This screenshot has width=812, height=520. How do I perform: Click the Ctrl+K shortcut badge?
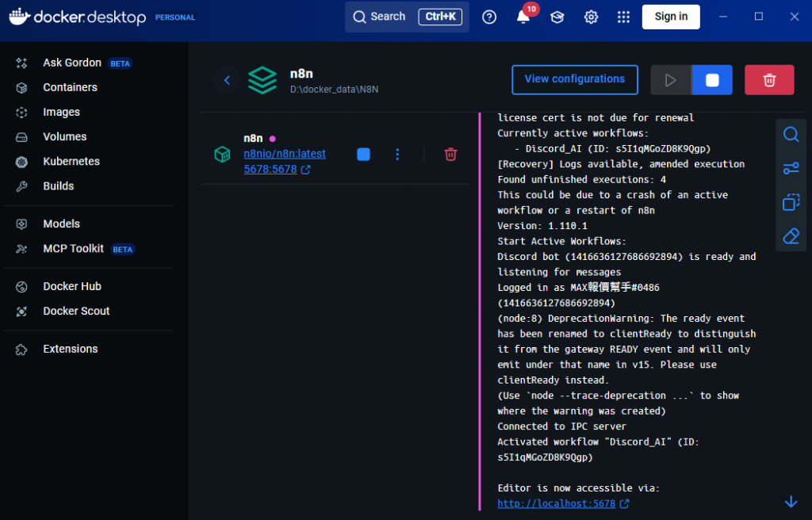pos(440,17)
